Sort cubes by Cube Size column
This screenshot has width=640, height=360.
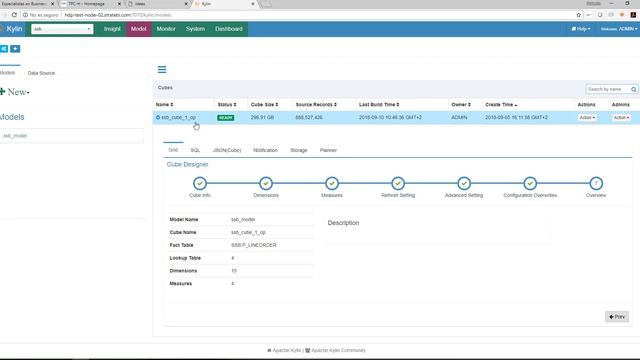(264, 104)
